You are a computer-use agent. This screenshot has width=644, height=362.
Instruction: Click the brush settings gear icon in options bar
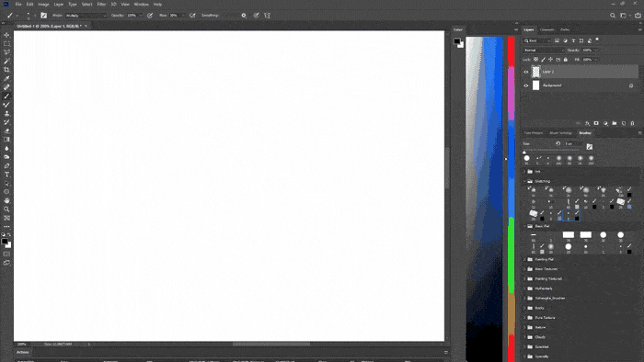pos(244,16)
